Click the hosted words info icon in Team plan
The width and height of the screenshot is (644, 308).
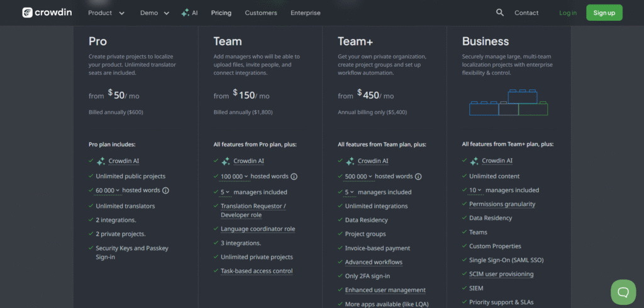(x=294, y=176)
